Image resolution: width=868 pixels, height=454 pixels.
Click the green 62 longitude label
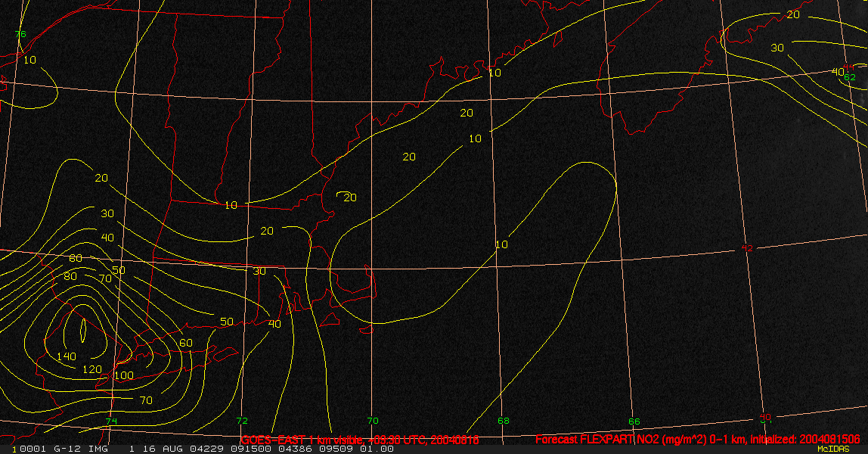point(850,77)
